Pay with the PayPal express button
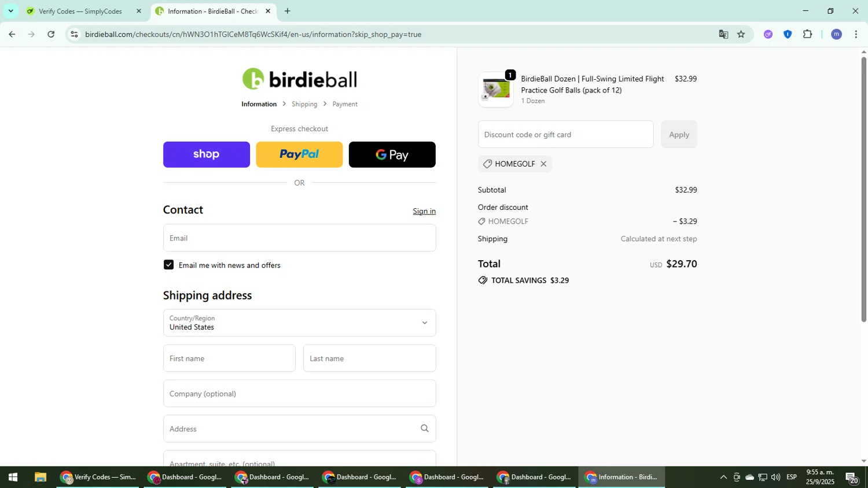 (299, 154)
